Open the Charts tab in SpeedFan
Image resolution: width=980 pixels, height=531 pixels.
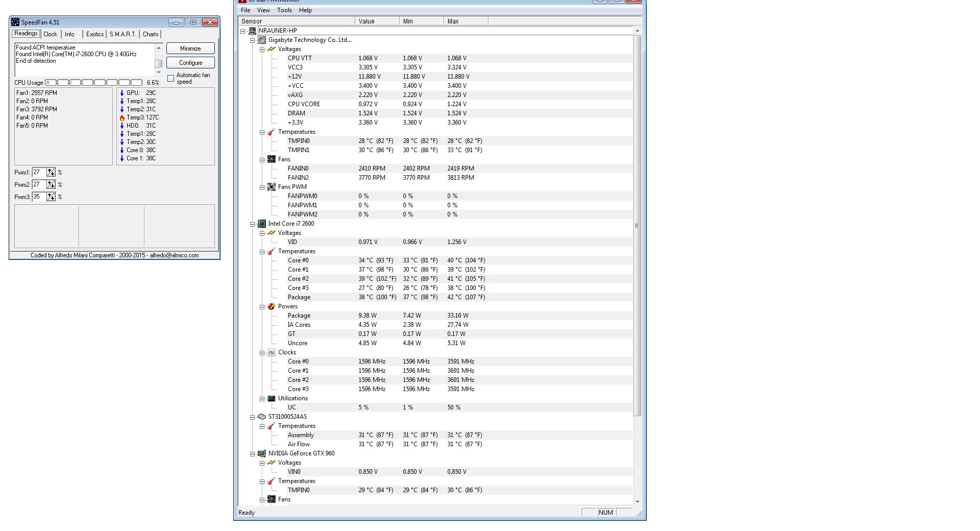[151, 34]
